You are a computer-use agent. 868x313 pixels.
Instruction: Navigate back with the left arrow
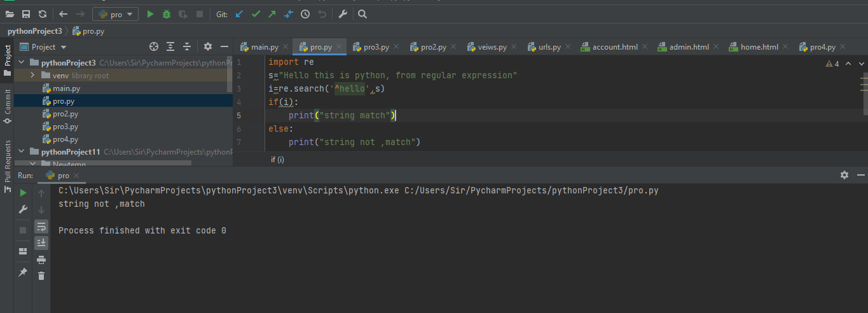point(63,14)
